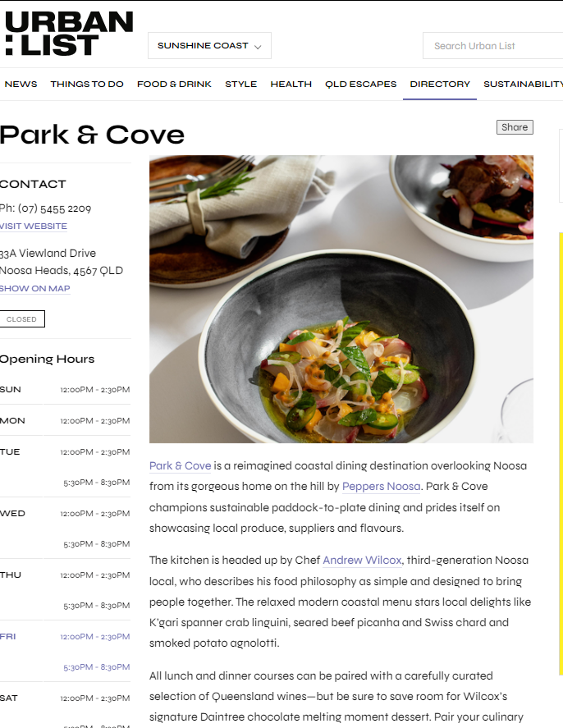Open the Park & Cove text link
Image resolution: width=563 pixels, height=728 pixels.
point(180,465)
